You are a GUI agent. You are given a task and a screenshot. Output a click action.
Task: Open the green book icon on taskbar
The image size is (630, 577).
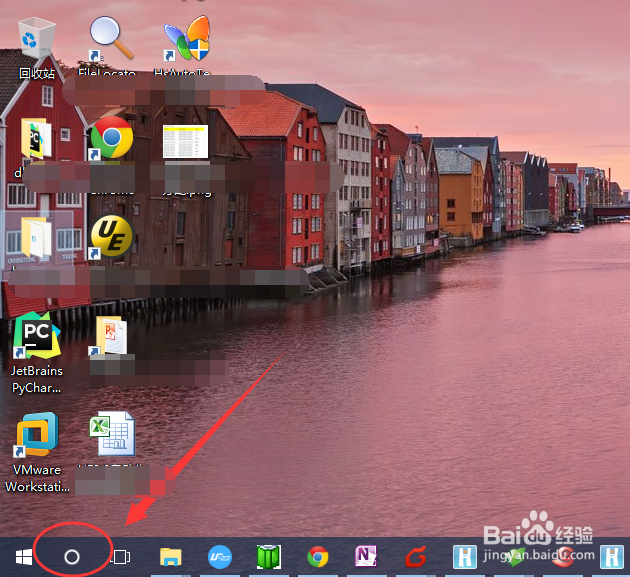tap(269, 557)
